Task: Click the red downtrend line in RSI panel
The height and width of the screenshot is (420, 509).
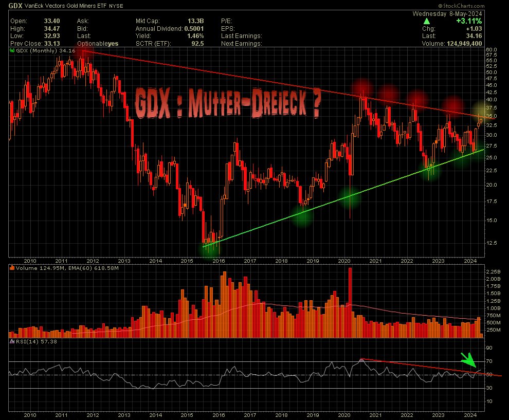Action: point(432,367)
